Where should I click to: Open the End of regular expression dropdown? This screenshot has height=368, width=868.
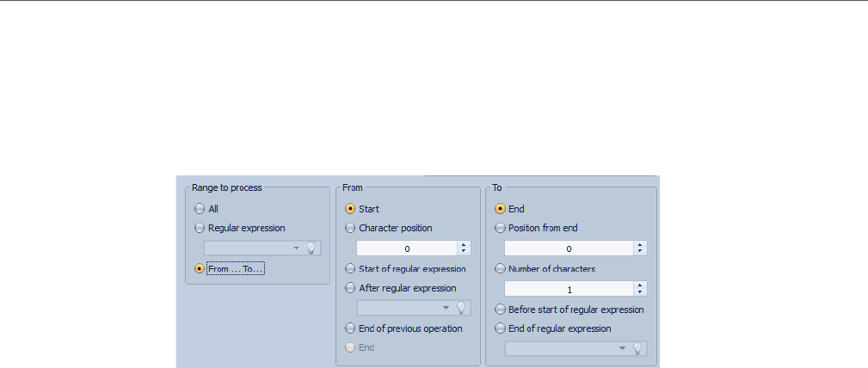[621, 348]
